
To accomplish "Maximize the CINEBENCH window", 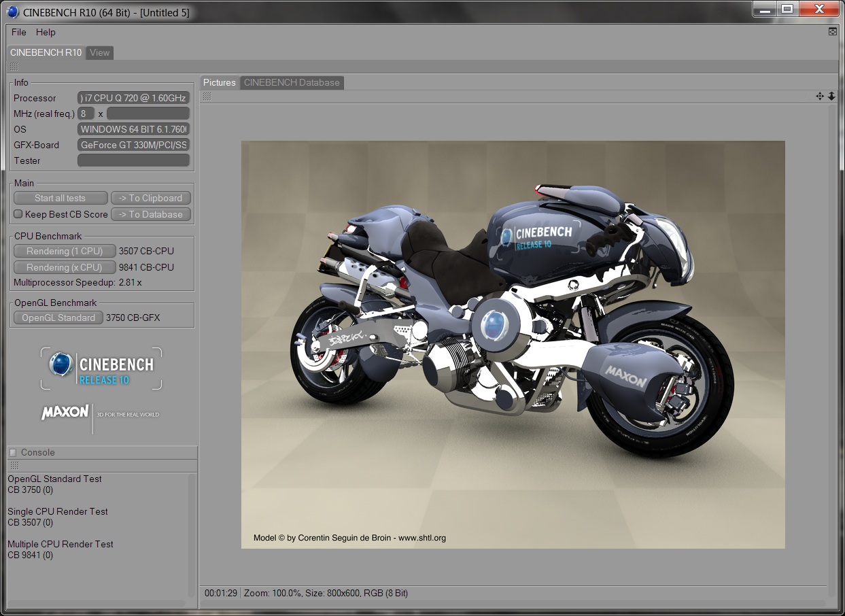I will 787,9.
